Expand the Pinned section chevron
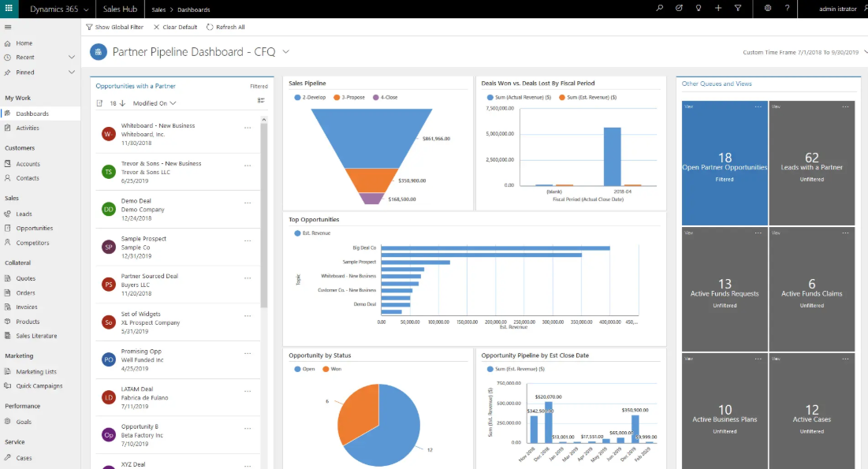 click(72, 72)
